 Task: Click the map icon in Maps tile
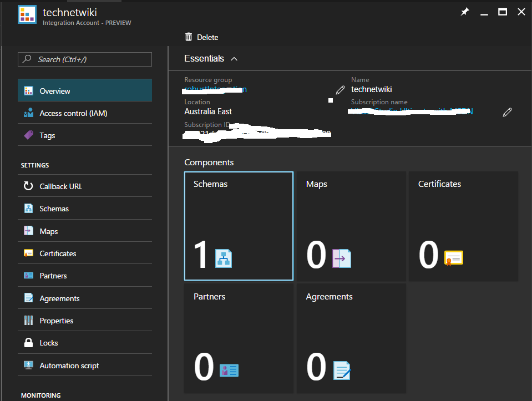pyautogui.click(x=342, y=258)
